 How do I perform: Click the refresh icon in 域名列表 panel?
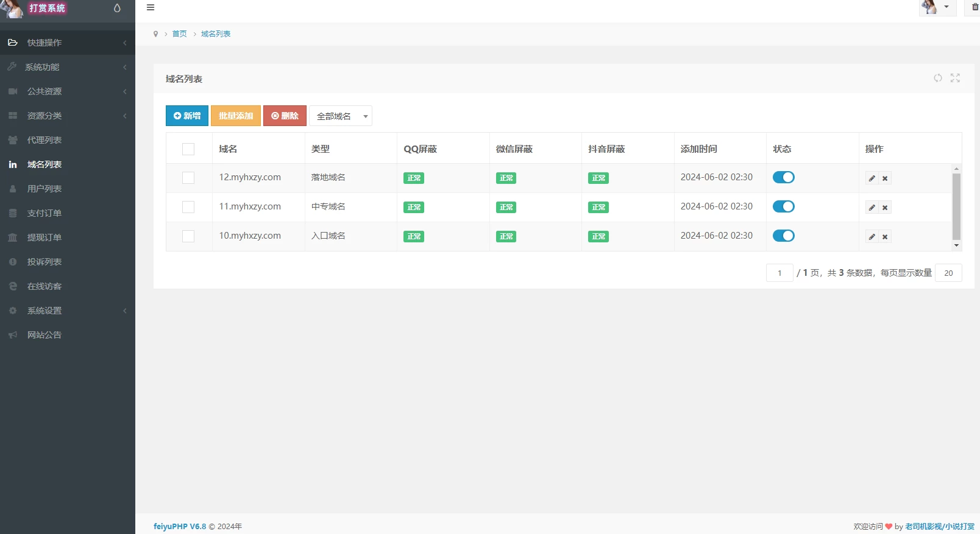(x=938, y=78)
